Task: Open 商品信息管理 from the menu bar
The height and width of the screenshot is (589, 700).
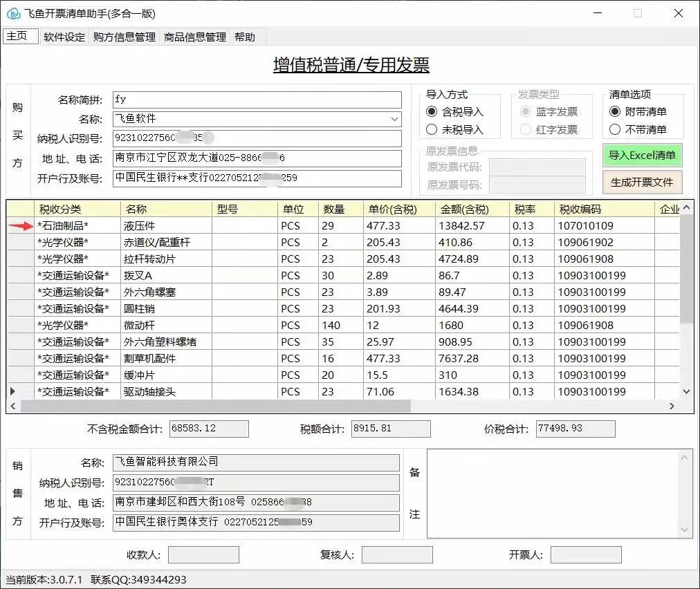Action: 194,37
